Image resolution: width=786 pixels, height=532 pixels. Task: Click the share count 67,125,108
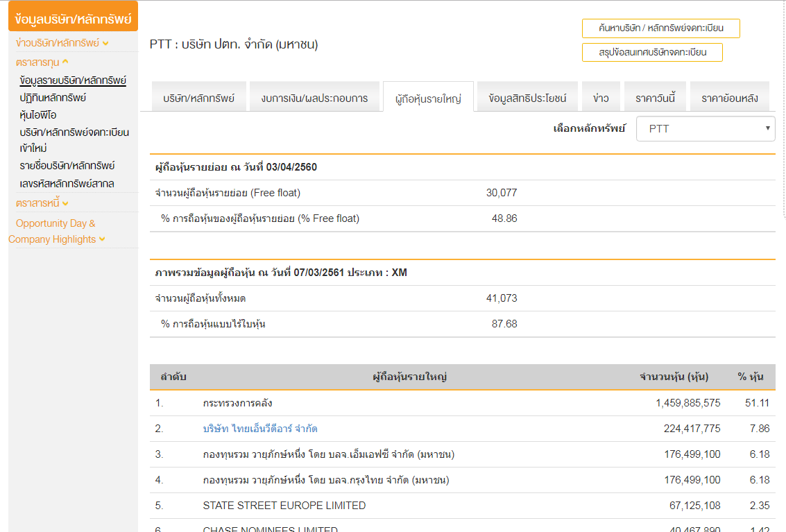694,506
